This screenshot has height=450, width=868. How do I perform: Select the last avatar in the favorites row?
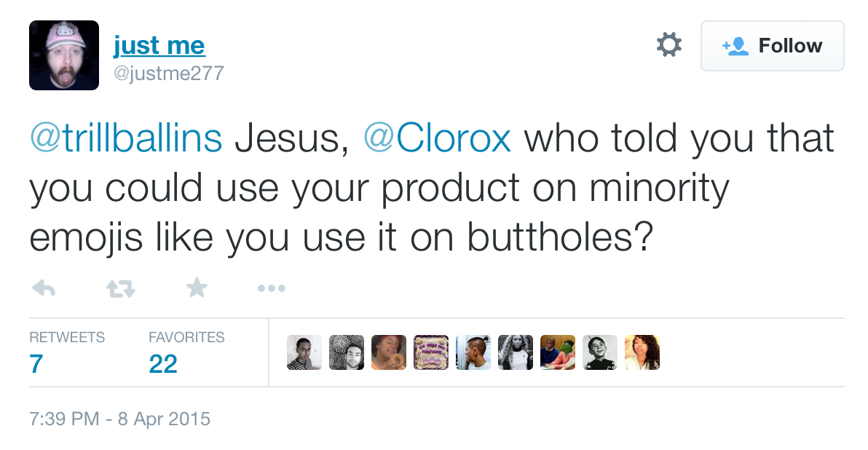pyautogui.click(x=642, y=352)
